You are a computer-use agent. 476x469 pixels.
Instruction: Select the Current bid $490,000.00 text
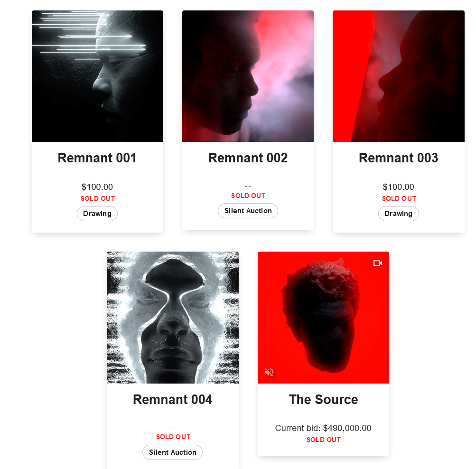coord(323,428)
